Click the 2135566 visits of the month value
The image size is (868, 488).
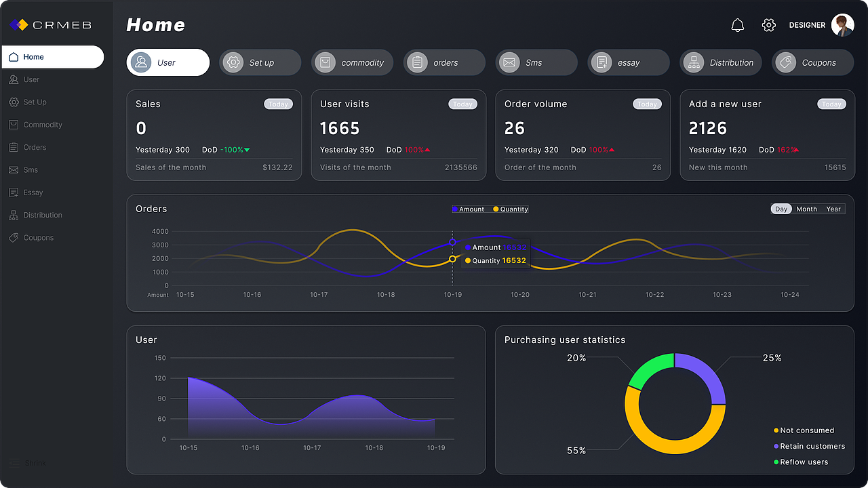coord(461,167)
